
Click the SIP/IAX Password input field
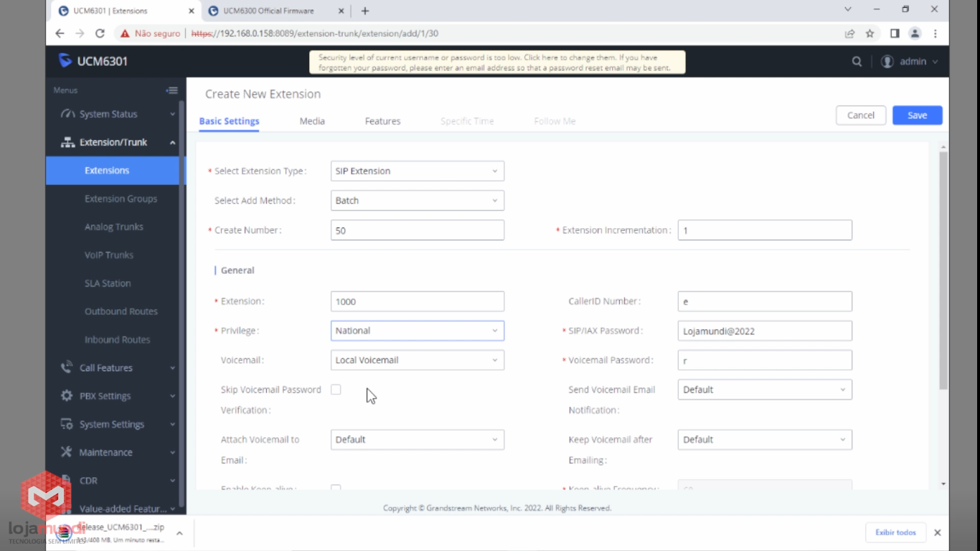(764, 331)
